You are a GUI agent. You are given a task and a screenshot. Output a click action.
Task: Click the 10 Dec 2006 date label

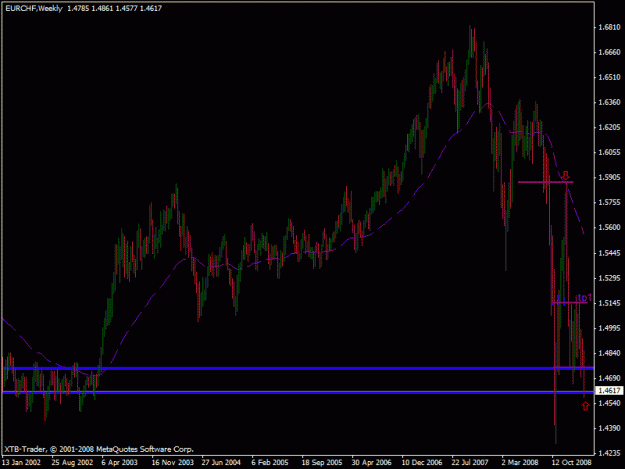point(422,463)
